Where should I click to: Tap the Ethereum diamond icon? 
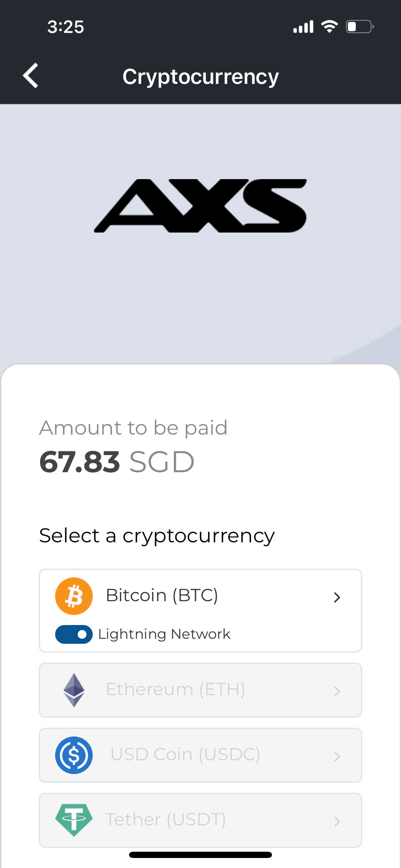(x=74, y=690)
